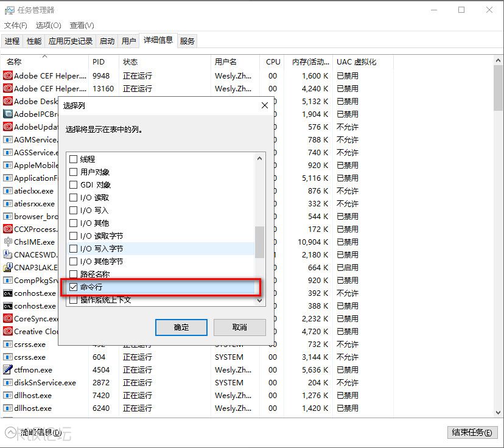Click the CCXProcess red Adobe icon

pyautogui.click(x=8, y=229)
